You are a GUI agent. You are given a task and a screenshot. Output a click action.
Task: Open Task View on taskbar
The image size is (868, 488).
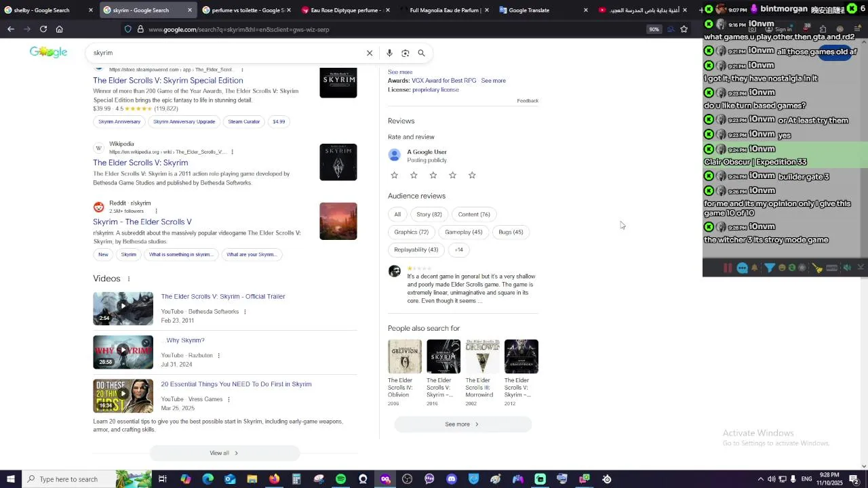pyautogui.click(x=163, y=479)
